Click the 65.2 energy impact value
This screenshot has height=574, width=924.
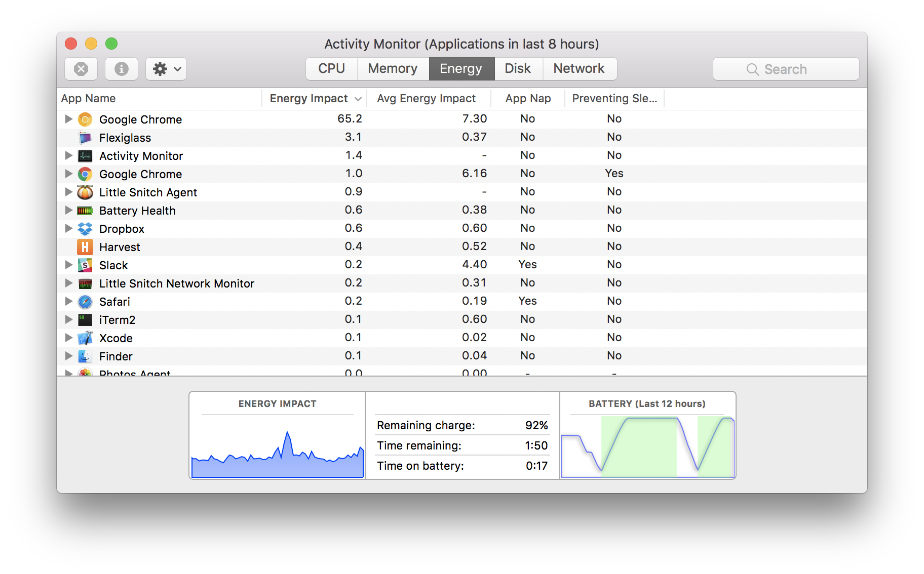pos(350,119)
